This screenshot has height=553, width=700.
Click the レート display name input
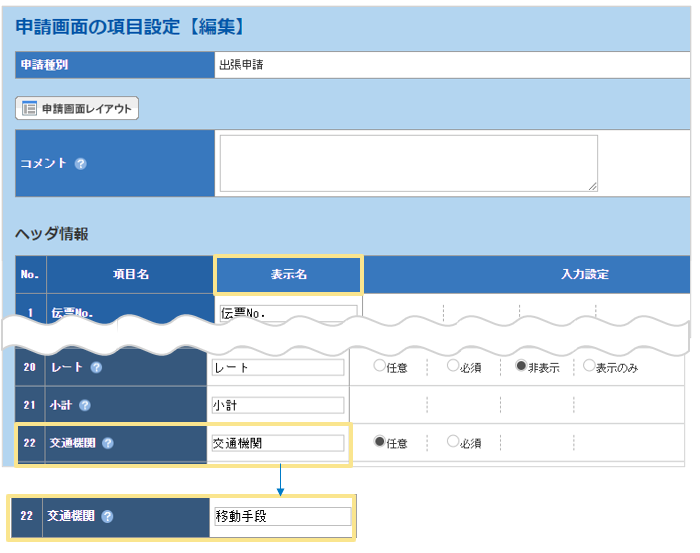coord(277,367)
